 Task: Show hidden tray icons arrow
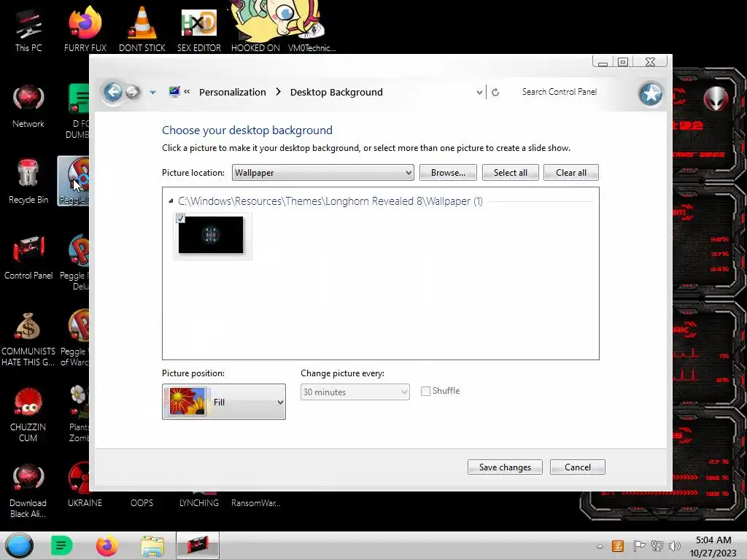tap(600, 546)
